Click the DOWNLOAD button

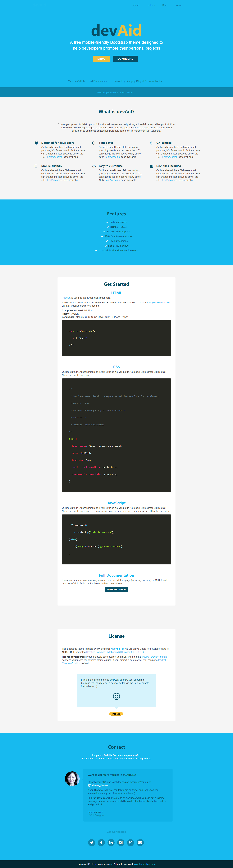coord(125,59)
